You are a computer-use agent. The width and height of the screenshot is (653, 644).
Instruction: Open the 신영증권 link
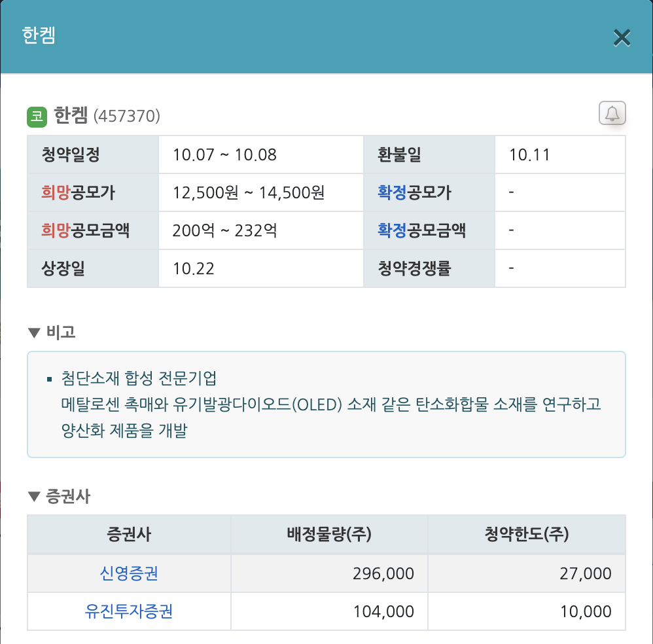coord(129,573)
